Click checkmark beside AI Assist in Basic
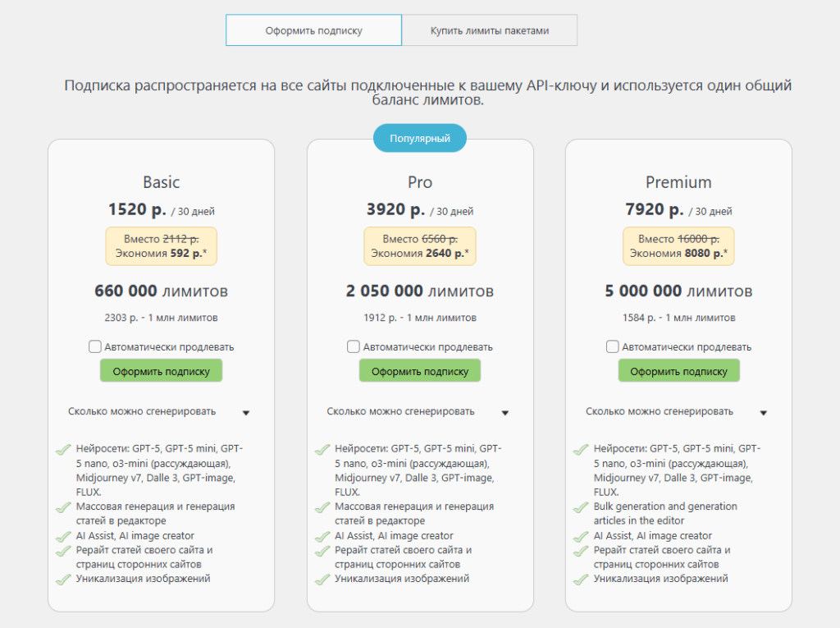Screen dimensions: 840x628 point(63,536)
